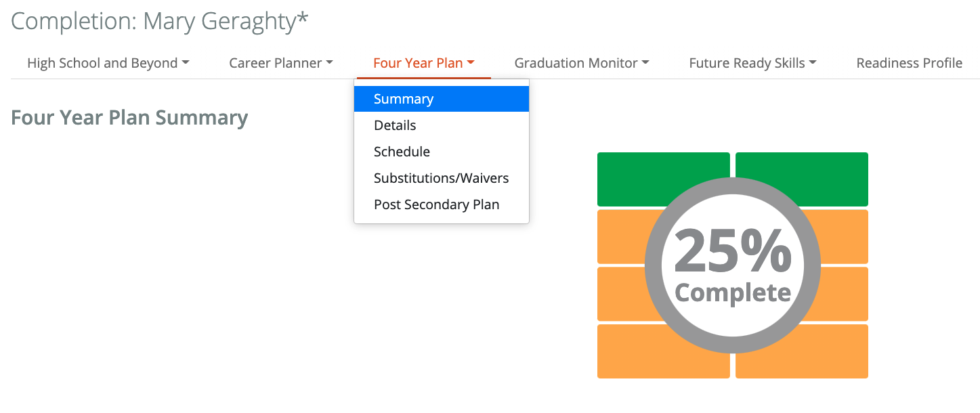Choose Details from the Four Year Plan menu

point(442,125)
